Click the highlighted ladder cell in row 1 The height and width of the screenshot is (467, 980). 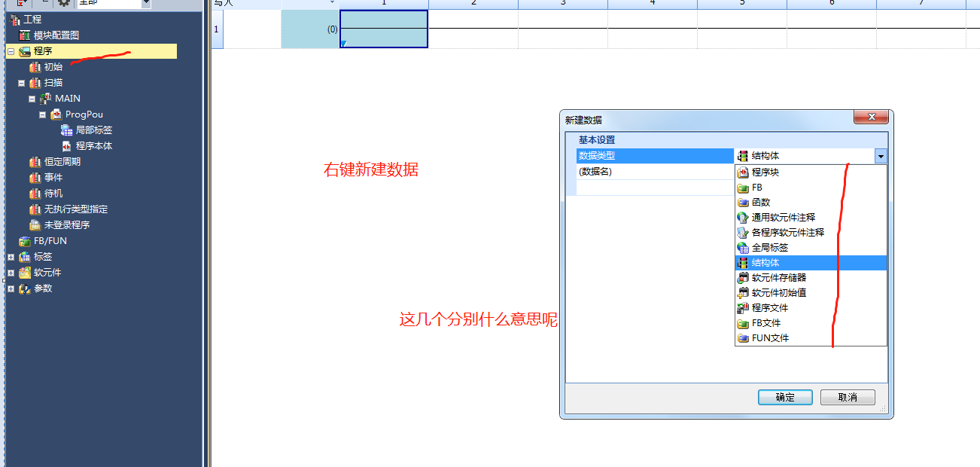pyautogui.click(x=384, y=29)
